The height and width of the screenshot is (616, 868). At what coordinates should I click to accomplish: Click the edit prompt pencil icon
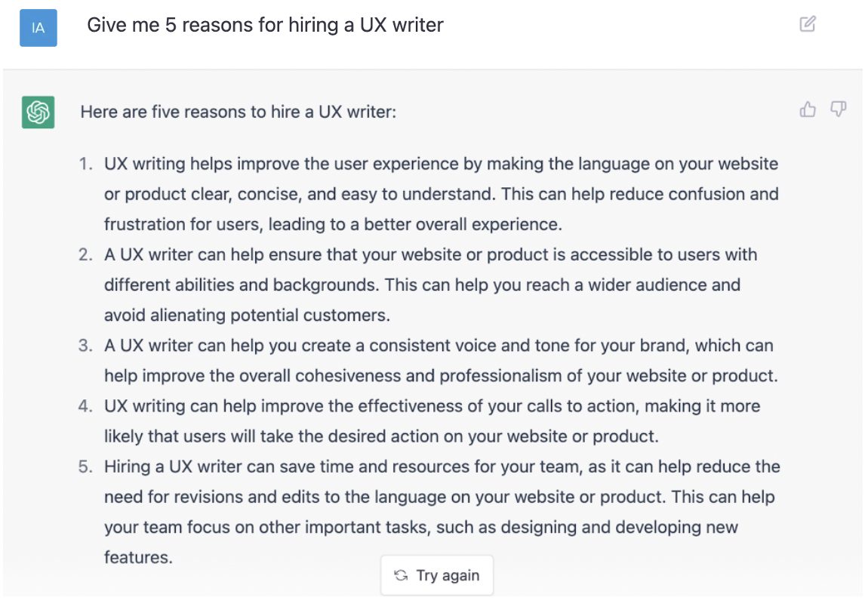pyautogui.click(x=807, y=24)
